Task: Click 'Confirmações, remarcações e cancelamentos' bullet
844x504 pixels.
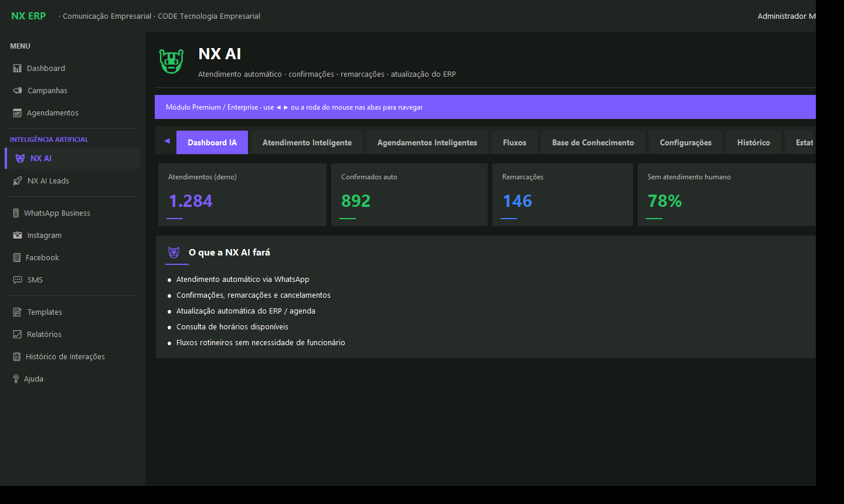Action: [x=253, y=295]
